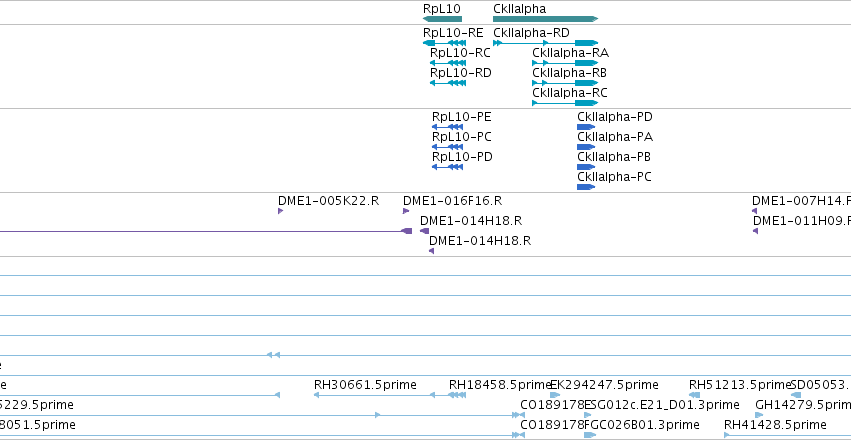
Task: Click the CkIIalpha-PA protein label
Action: [x=615, y=137]
